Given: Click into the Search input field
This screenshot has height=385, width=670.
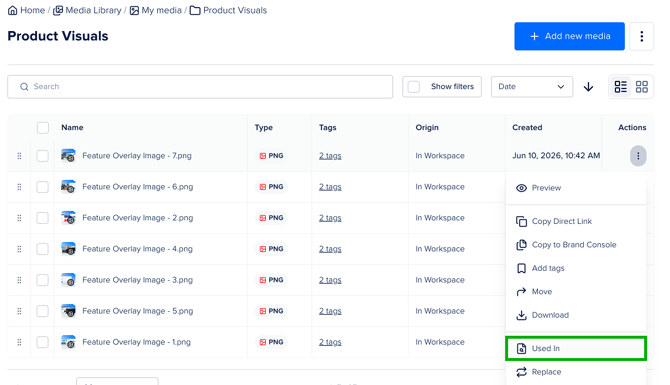Looking at the screenshot, I should tap(200, 87).
